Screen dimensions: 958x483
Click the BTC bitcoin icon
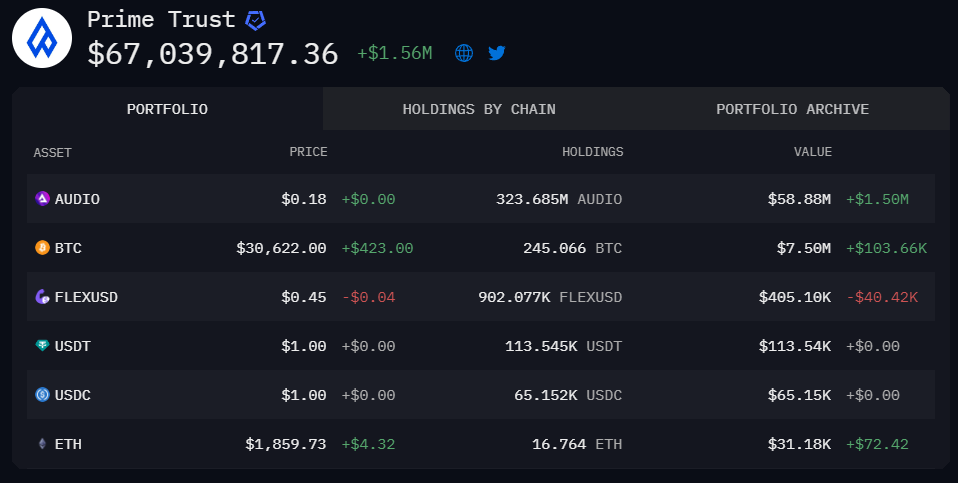[x=42, y=247]
